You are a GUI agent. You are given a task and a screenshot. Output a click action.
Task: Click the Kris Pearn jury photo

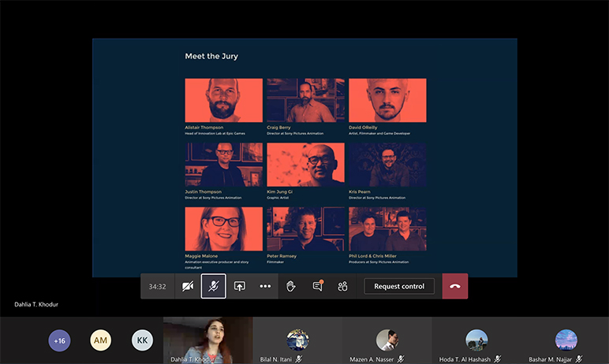coord(387,165)
